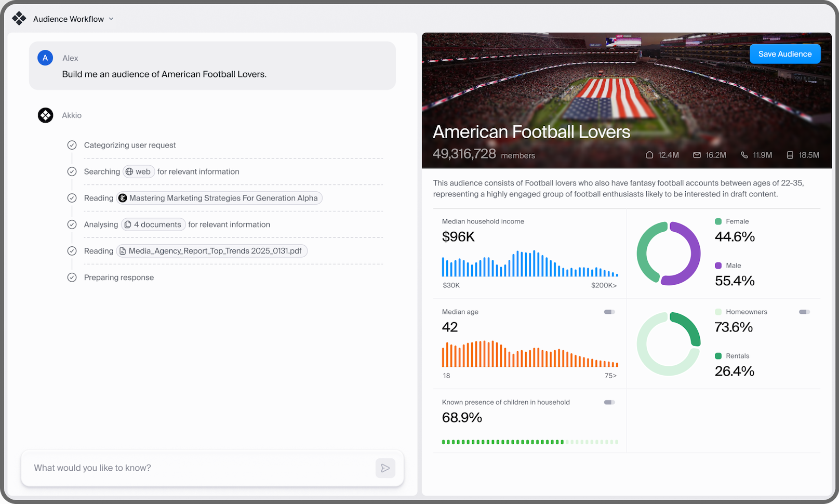839x504 pixels.
Task: Click the globe icon in the web search step
Action: point(129,171)
